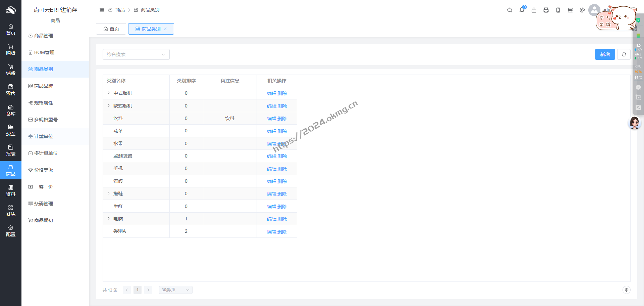Open 商品品牌 in the side menu
Viewport: 644px width, 306px height.
tap(44, 86)
